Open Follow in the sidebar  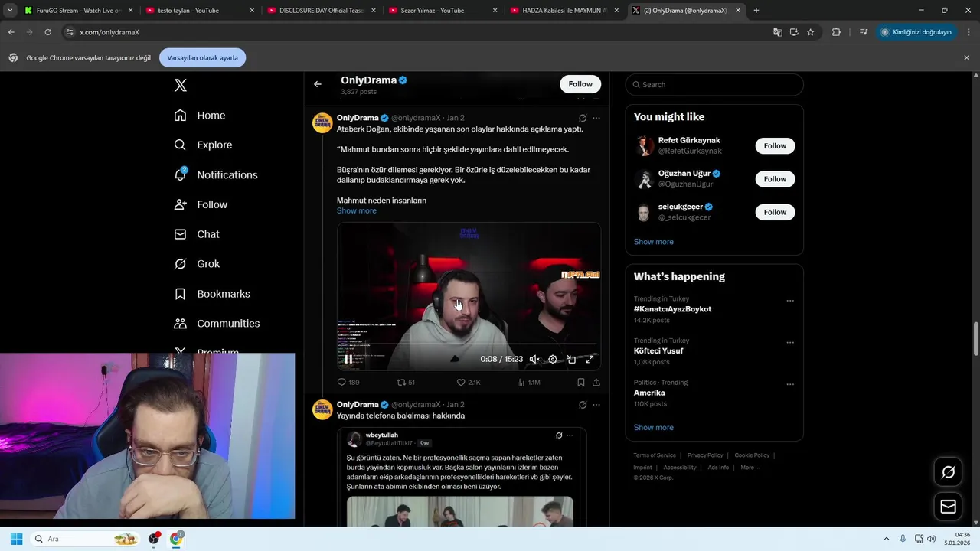(x=201, y=204)
